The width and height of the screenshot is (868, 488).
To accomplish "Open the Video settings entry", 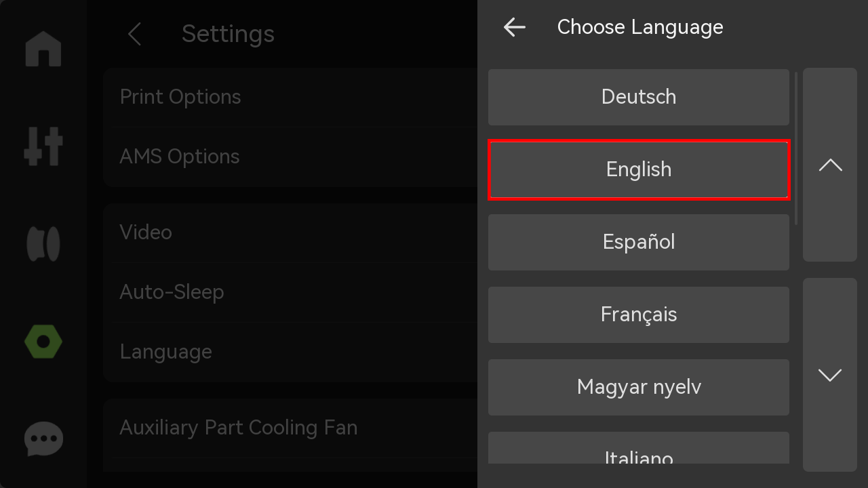I will pos(290,232).
